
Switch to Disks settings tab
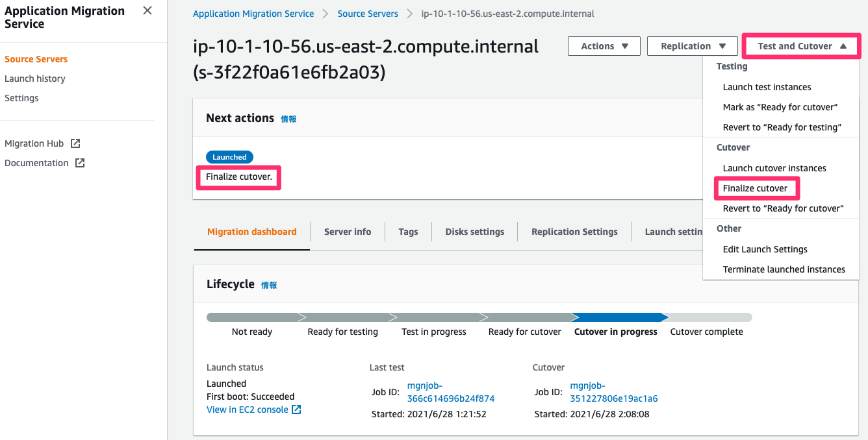[475, 232]
